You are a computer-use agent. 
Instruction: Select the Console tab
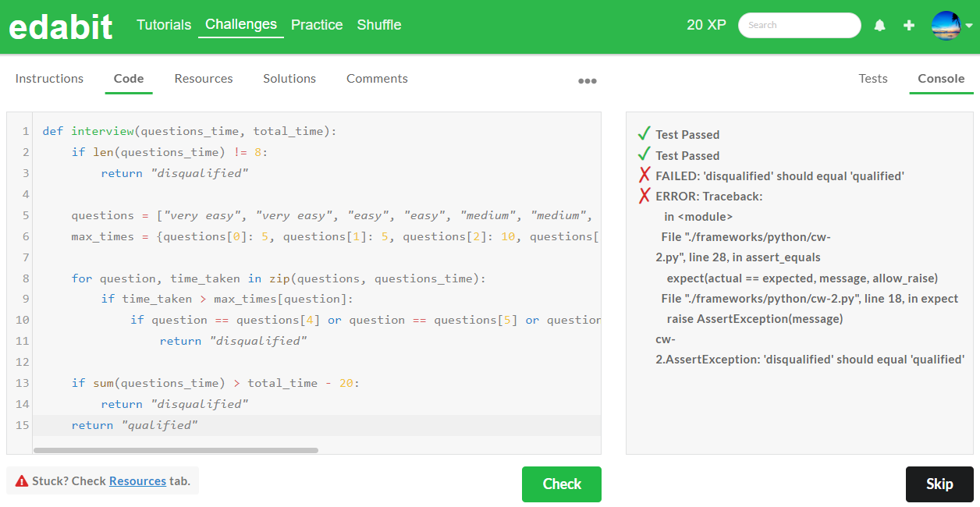point(941,78)
